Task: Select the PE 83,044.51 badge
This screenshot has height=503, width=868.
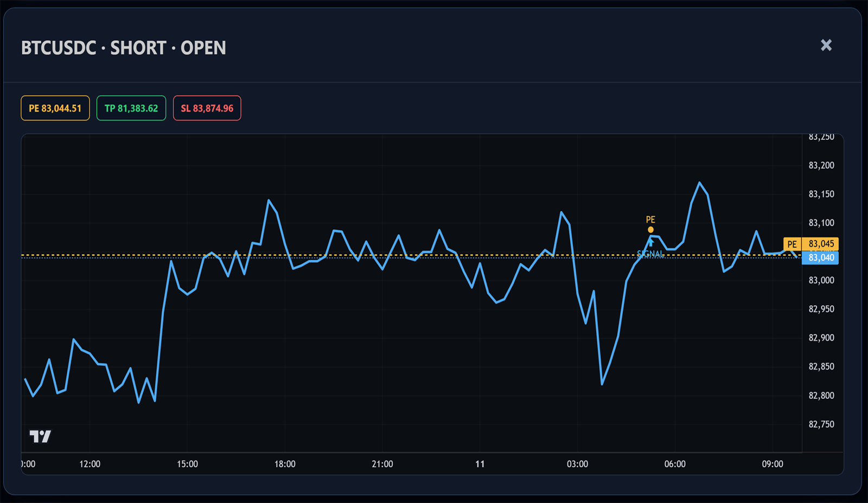Action: point(55,108)
